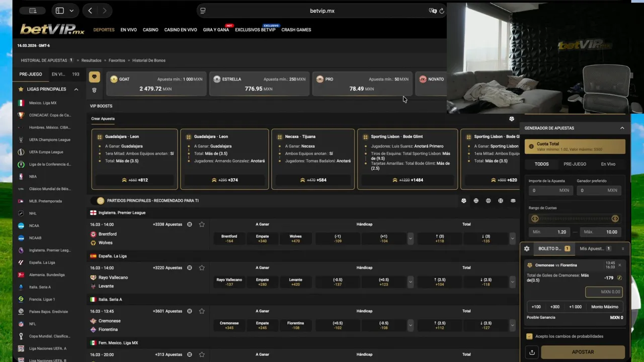Filter main matches by hockey puck icon
Screen dimensions: 644x362
pos(513,201)
